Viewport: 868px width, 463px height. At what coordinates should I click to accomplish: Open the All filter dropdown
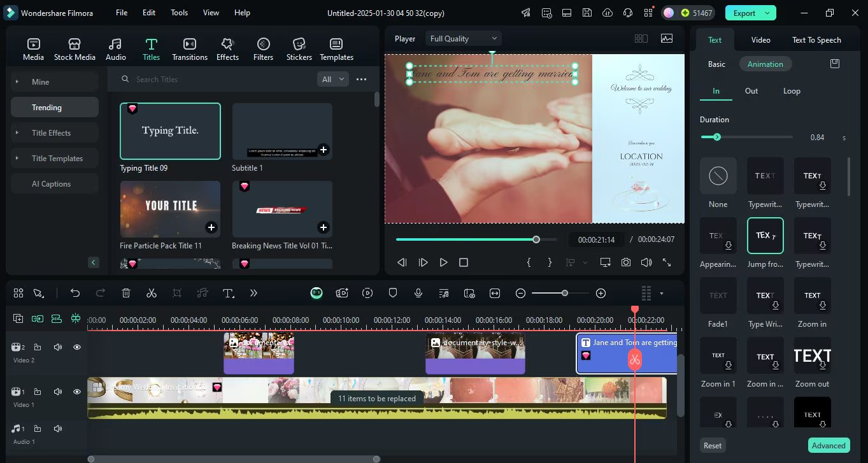(x=333, y=80)
